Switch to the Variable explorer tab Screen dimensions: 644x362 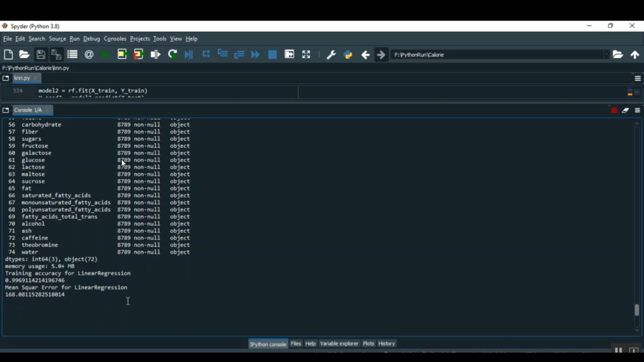[339, 344]
